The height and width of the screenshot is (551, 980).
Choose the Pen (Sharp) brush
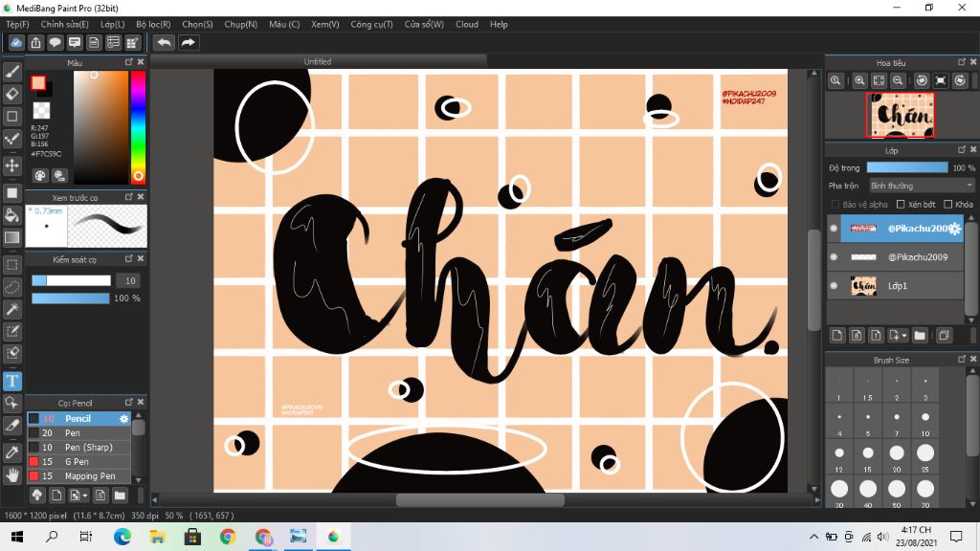tap(78, 448)
